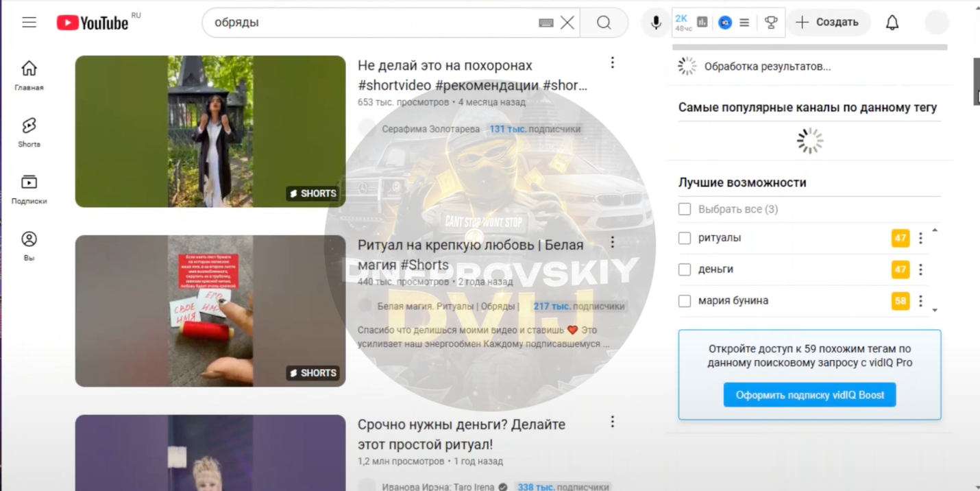Check the мария бунина tag checkbox

(685, 301)
